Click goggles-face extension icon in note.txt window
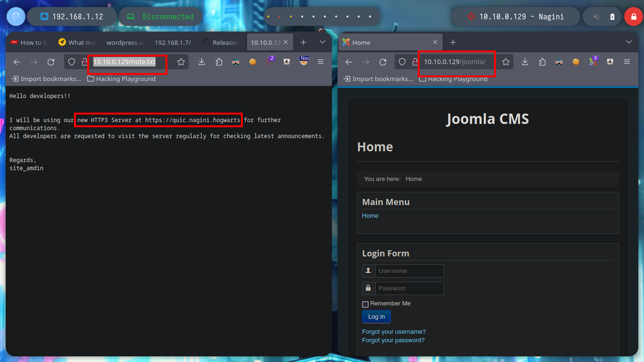 [x=236, y=62]
